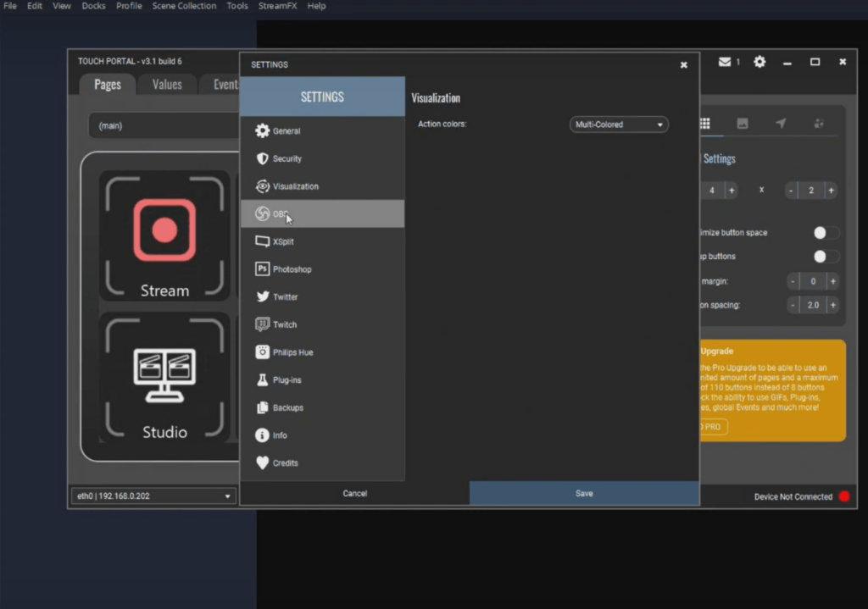Switch to the Pages tab
The image size is (868, 609).
(108, 84)
